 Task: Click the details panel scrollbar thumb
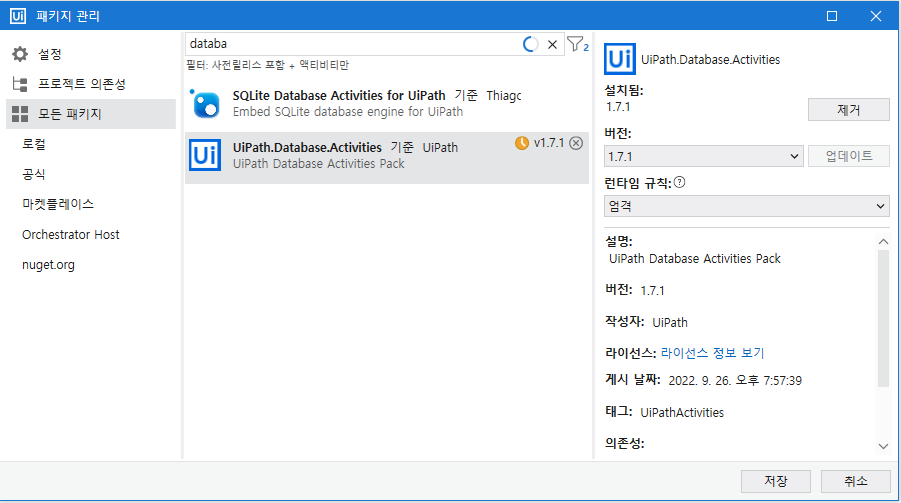[883, 318]
